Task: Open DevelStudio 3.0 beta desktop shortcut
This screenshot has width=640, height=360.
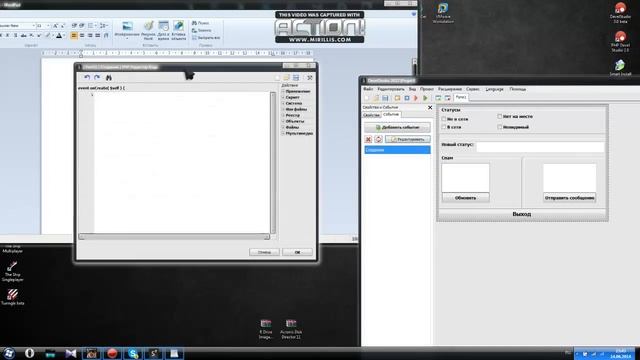Action: 620,13
